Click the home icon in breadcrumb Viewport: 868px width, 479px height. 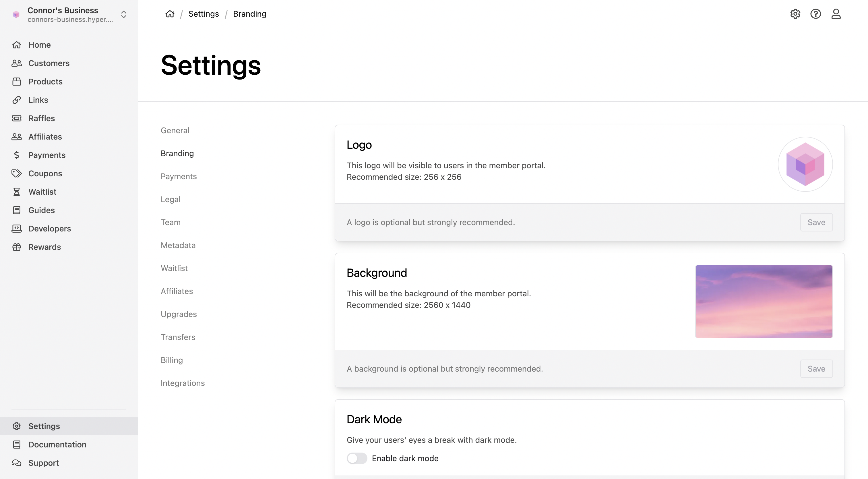tap(170, 14)
